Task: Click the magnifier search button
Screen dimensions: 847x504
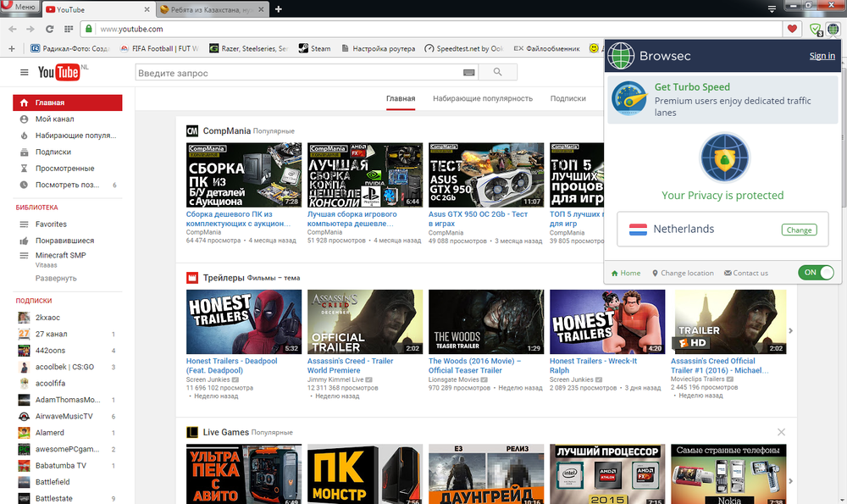Action: [497, 72]
